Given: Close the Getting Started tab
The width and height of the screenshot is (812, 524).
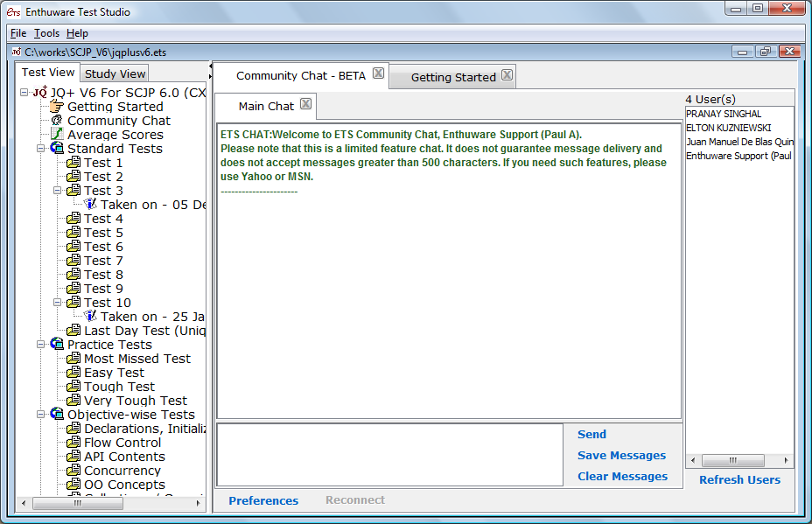Looking at the screenshot, I should [x=507, y=74].
